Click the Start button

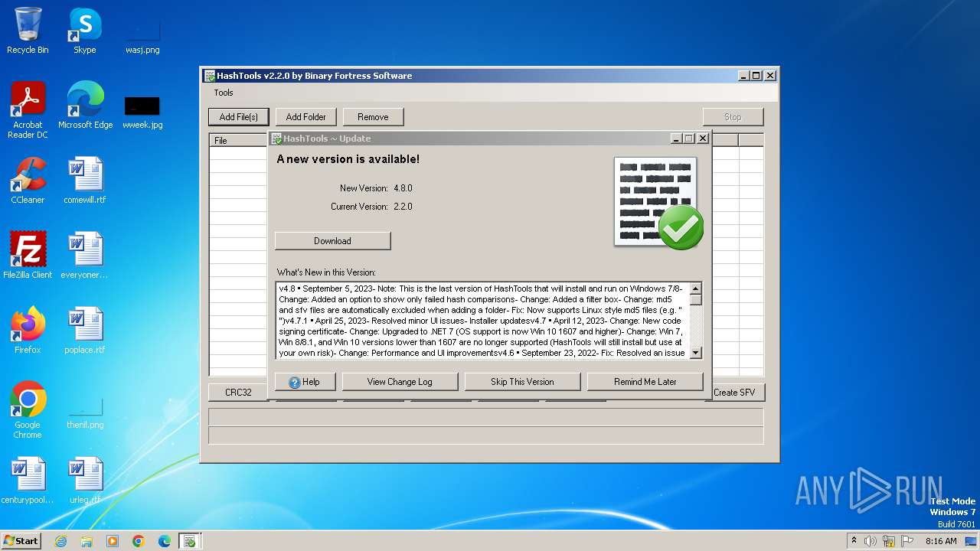click(21, 541)
